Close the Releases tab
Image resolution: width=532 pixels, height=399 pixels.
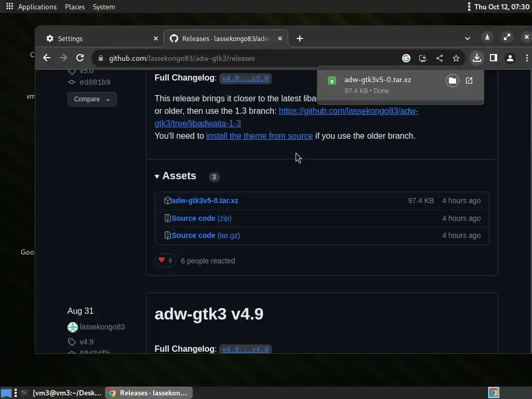click(x=280, y=38)
